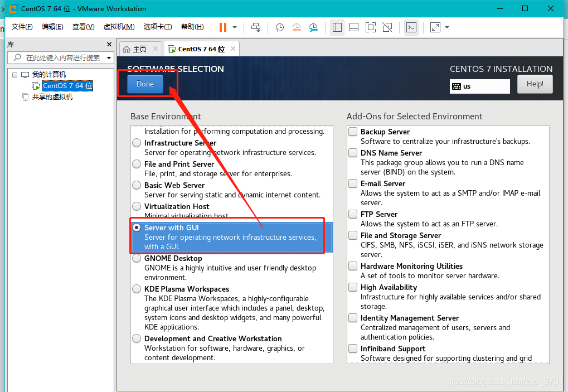Close the 主页 tab
The width and height of the screenshot is (568, 392).
(156, 49)
